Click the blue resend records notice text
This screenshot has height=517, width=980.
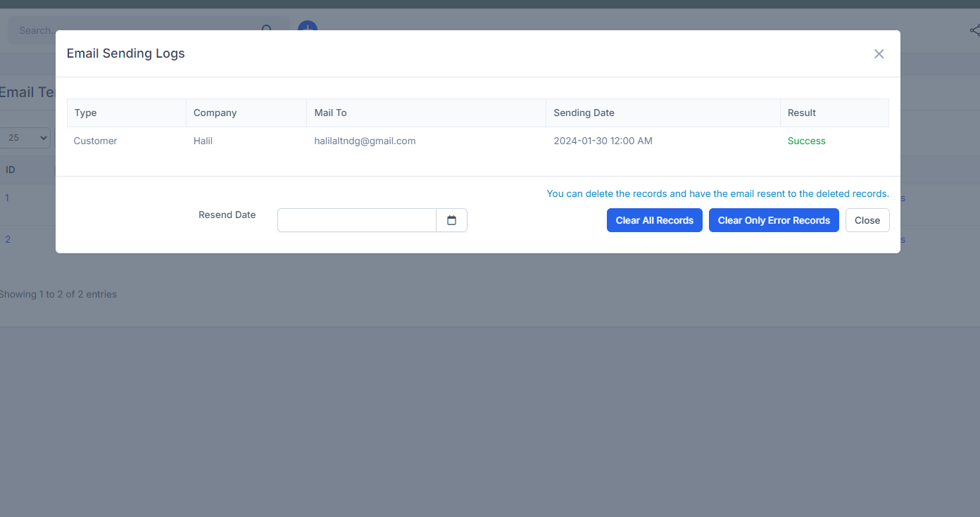click(717, 193)
